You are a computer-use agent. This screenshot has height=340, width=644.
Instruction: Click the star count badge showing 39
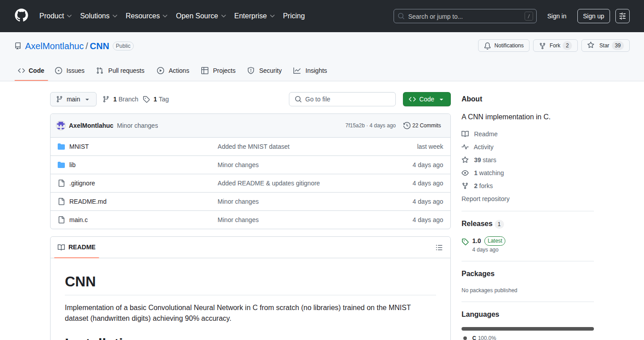click(618, 46)
